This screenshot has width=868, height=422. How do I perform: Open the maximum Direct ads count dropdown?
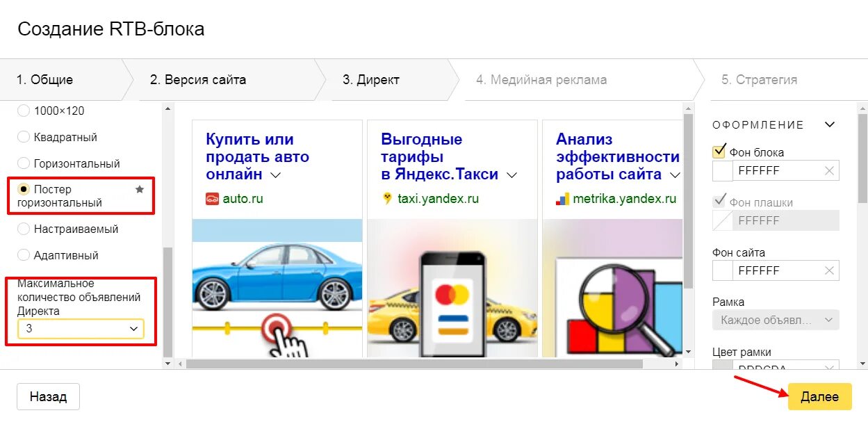(x=81, y=329)
